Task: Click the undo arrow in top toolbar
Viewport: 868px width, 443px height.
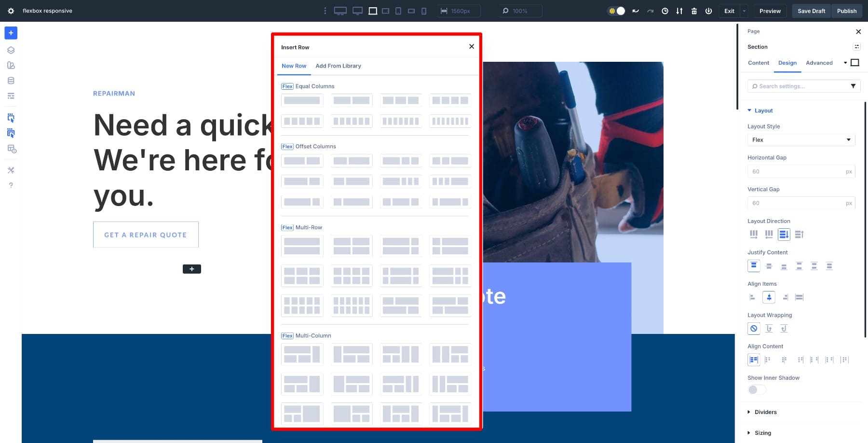Action: (x=636, y=11)
